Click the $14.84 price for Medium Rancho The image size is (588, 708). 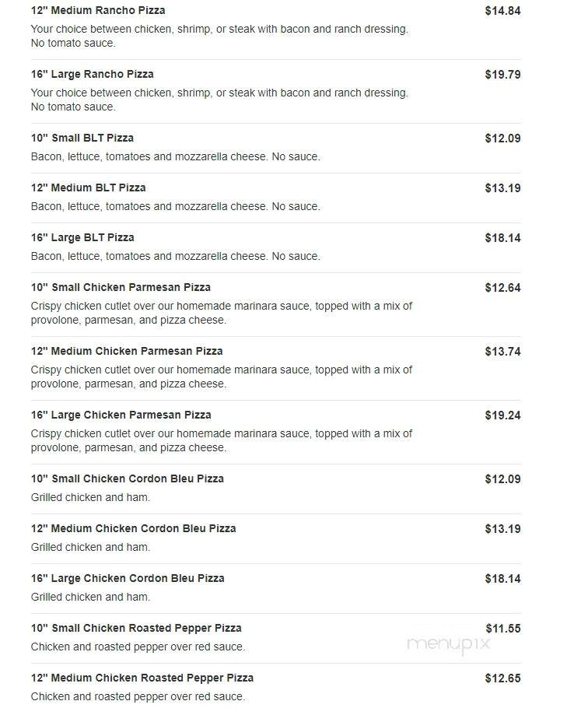502,11
